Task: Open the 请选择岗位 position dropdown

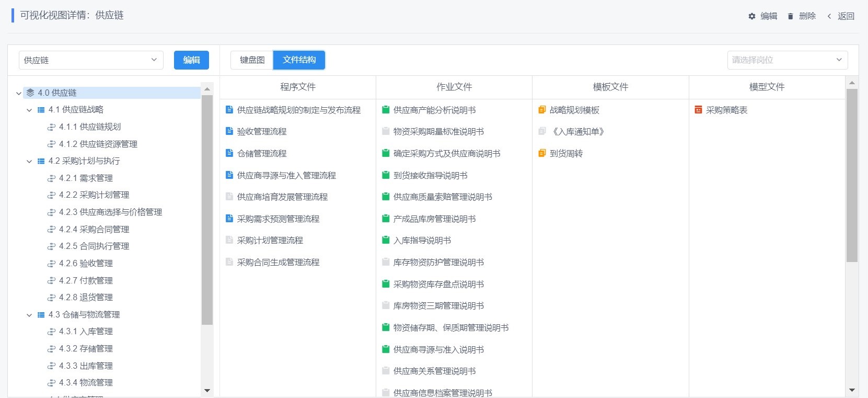Action: tap(788, 60)
